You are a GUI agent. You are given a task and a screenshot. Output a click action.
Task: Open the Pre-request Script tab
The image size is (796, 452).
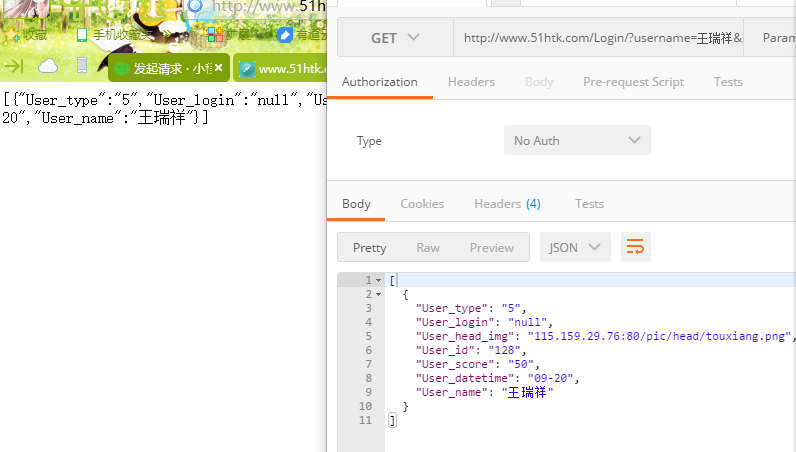[x=633, y=82]
